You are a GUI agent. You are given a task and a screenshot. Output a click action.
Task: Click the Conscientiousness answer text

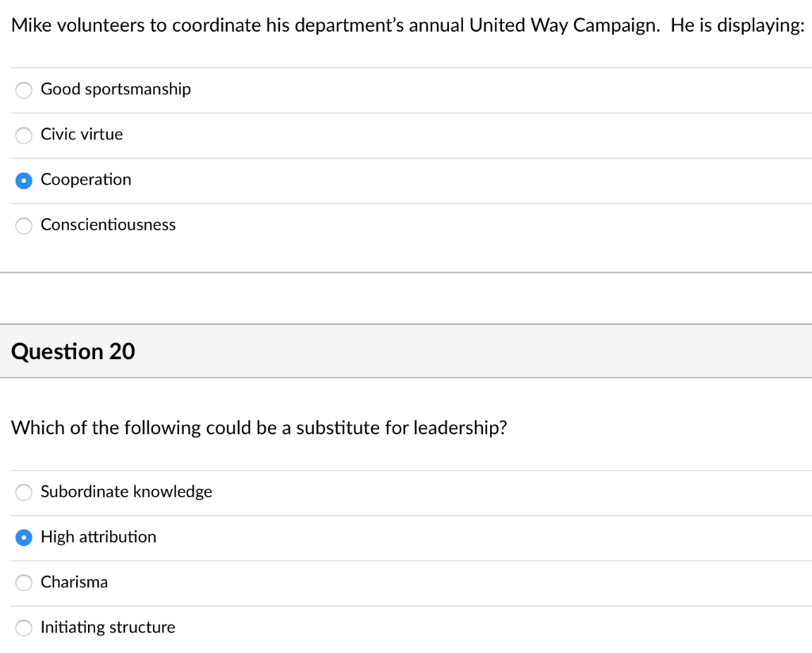(x=108, y=224)
